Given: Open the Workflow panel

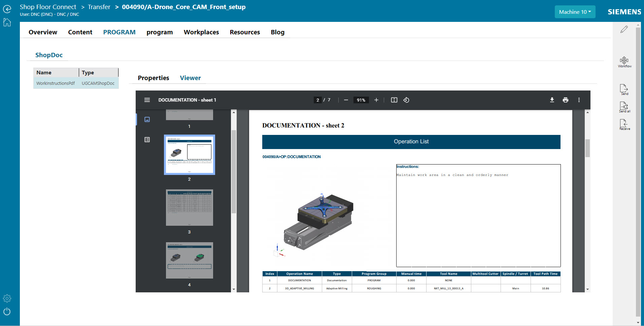Looking at the screenshot, I should coord(624,62).
